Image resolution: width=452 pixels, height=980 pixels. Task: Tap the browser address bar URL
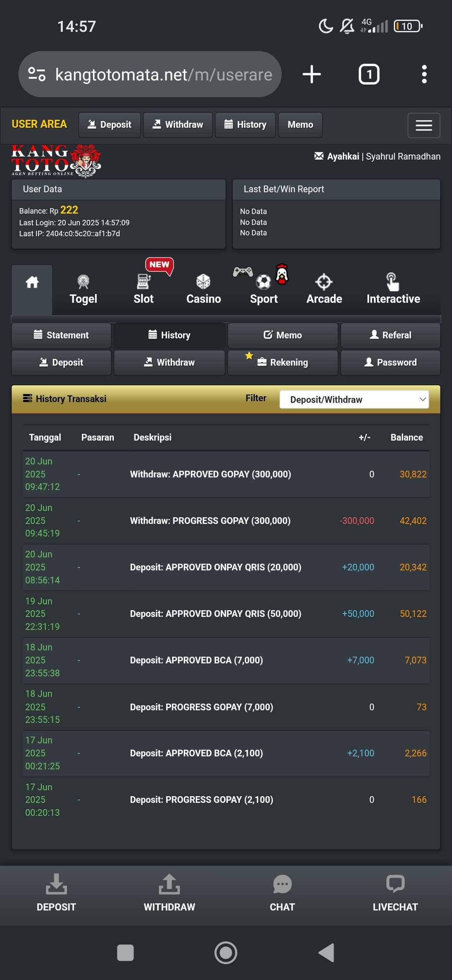pos(163,75)
